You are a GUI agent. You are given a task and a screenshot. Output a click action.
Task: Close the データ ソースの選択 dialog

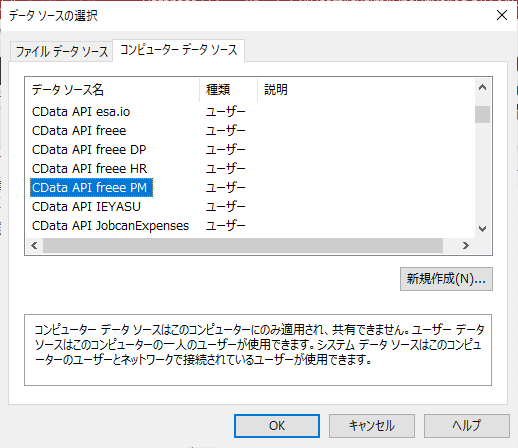[x=502, y=15]
